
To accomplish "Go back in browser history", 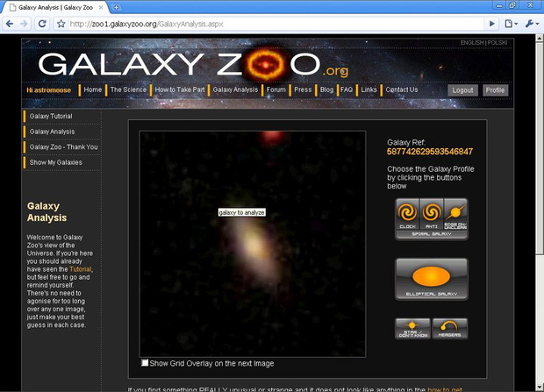I will [x=10, y=24].
